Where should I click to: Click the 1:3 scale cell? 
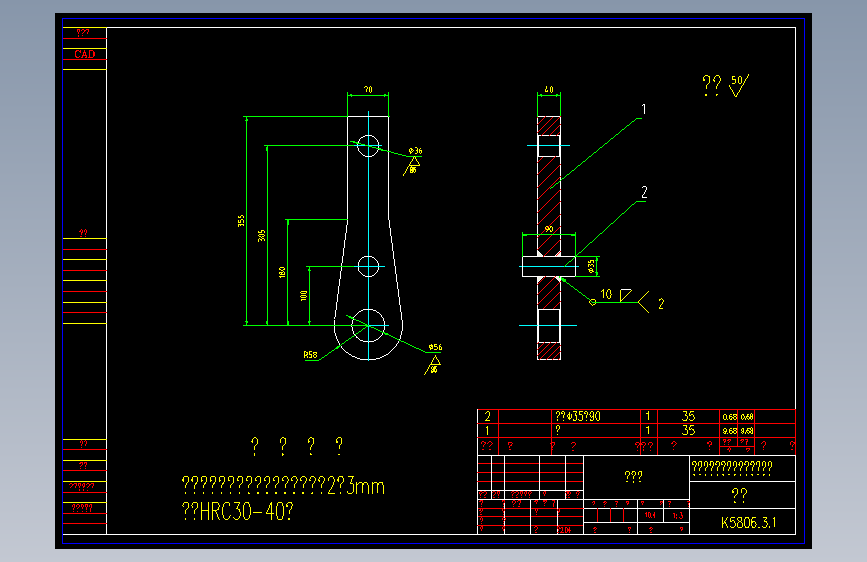[x=677, y=516]
